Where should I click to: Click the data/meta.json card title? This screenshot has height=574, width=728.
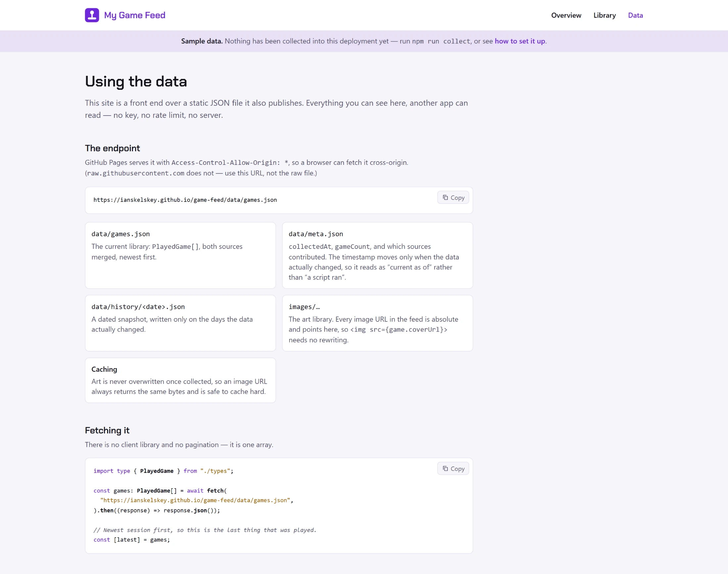pyautogui.click(x=316, y=234)
